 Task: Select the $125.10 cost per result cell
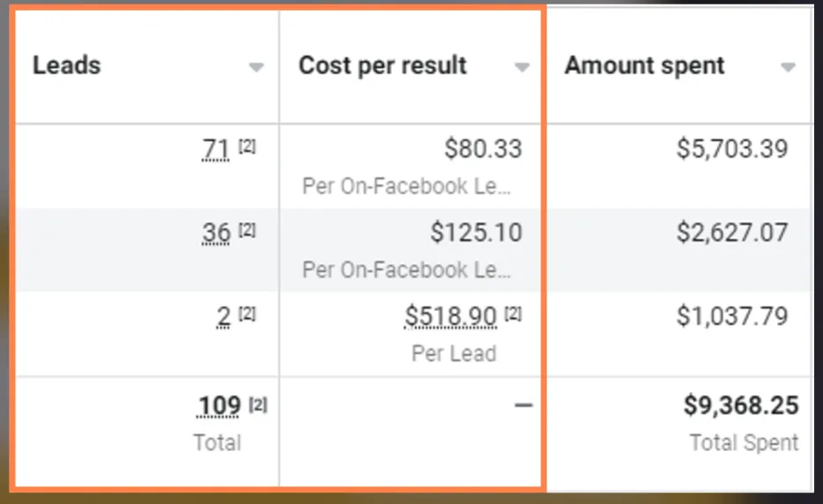pyautogui.click(x=476, y=232)
